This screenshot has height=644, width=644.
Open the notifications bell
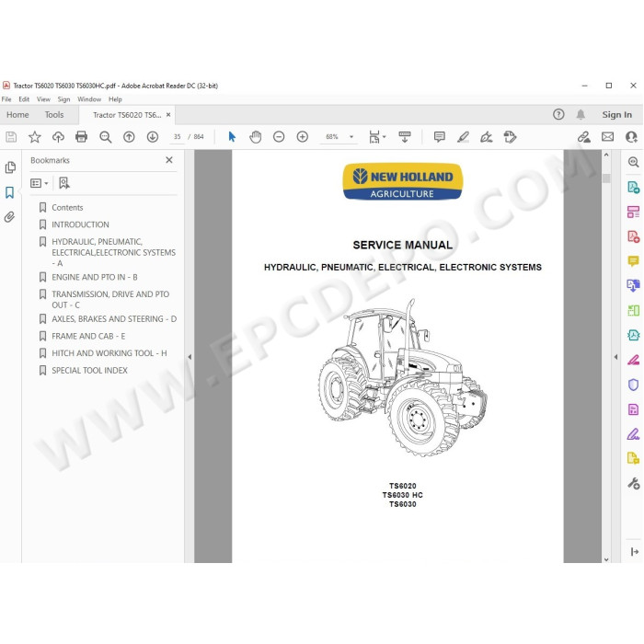(581, 115)
